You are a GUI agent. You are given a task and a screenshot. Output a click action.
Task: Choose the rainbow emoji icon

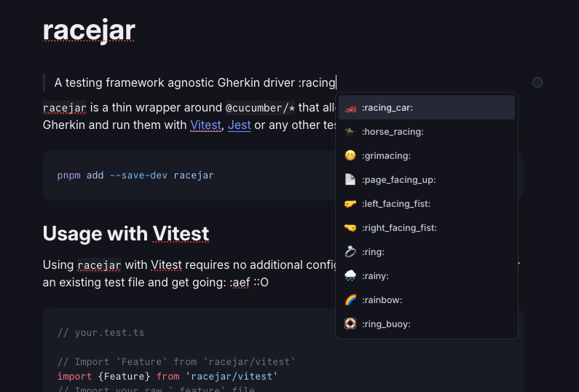pos(350,299)
